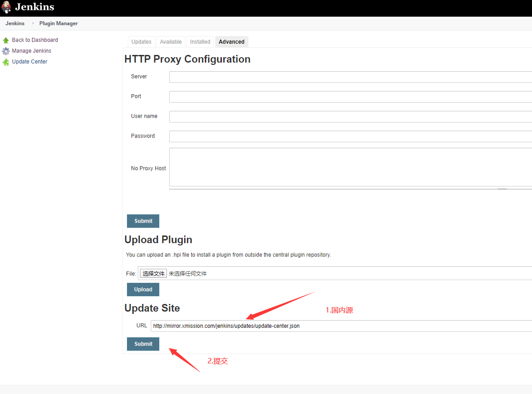Focus the proxy Password input field
The image size is (532, 394).
[x=351, y=136]
